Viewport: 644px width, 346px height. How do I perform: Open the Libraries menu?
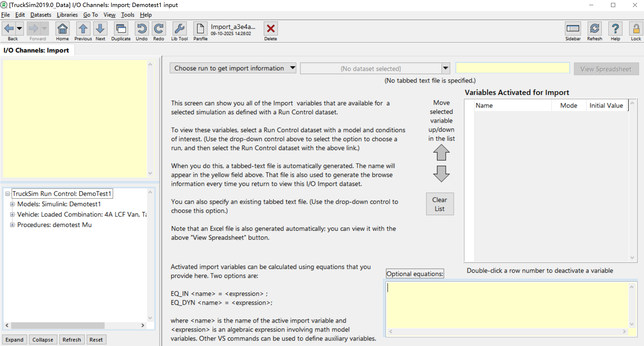tap(67, 15)
